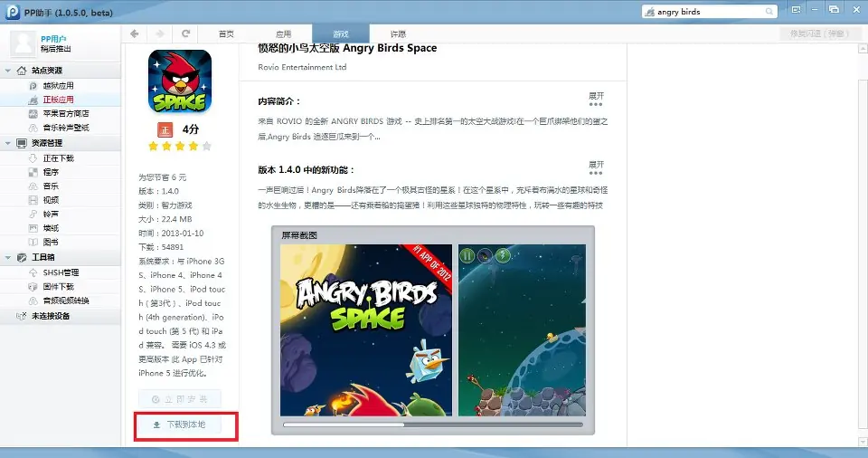Collapse the 站点资源 section

click(8, 71)
